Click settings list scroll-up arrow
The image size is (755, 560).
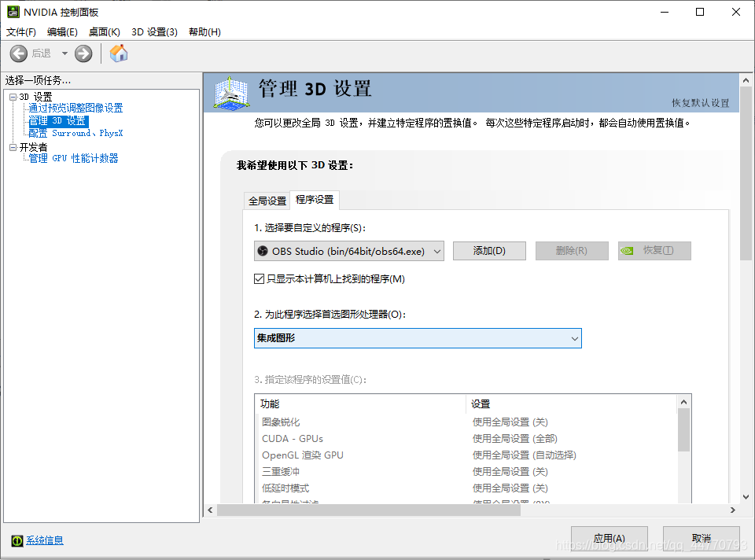click(683, 402)
